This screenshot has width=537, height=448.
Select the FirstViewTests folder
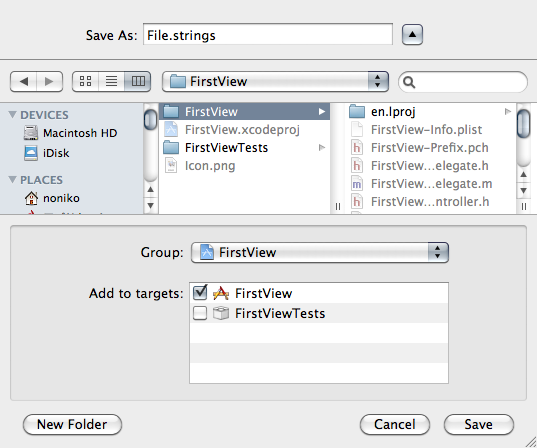[x=245, y=148]
